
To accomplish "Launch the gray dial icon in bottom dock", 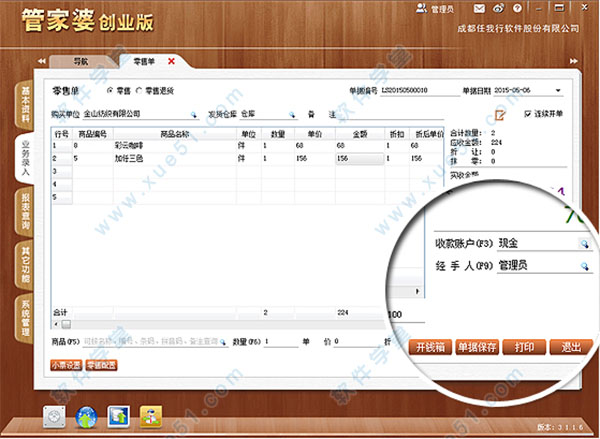I will click(54, 417).
